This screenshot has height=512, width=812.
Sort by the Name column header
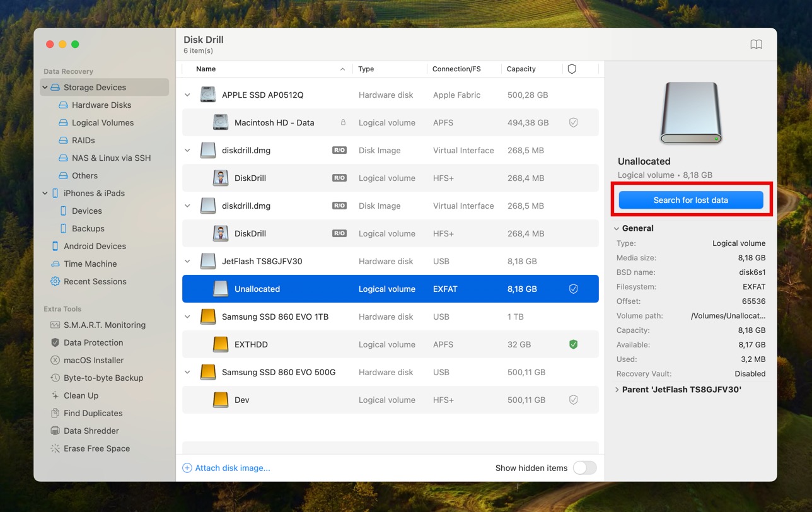click(x=206, y=69)
